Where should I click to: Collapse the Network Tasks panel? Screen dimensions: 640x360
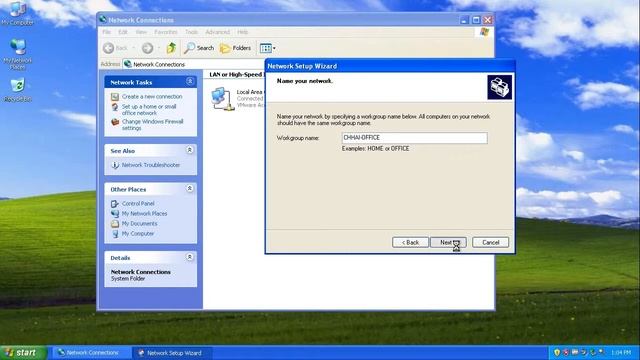[x=190, y=82]
